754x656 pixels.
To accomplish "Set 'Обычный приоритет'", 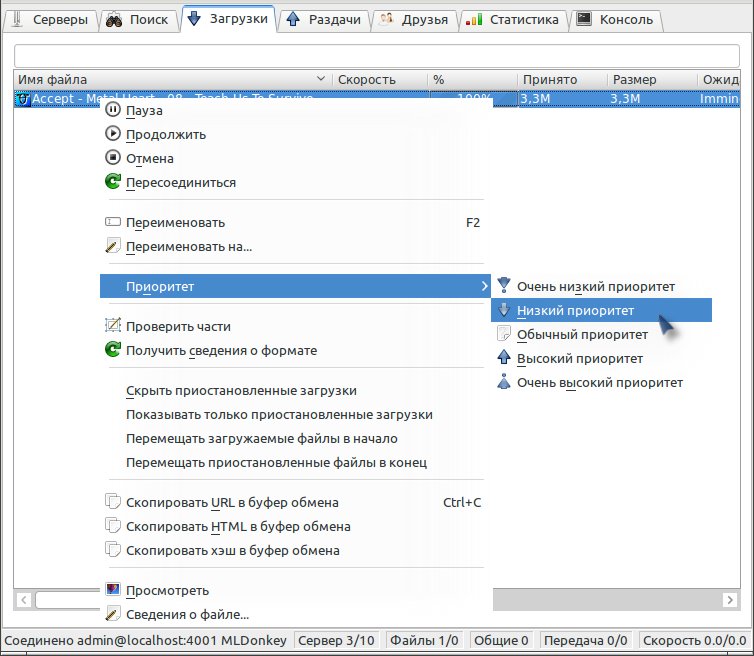I will (602, 334).
